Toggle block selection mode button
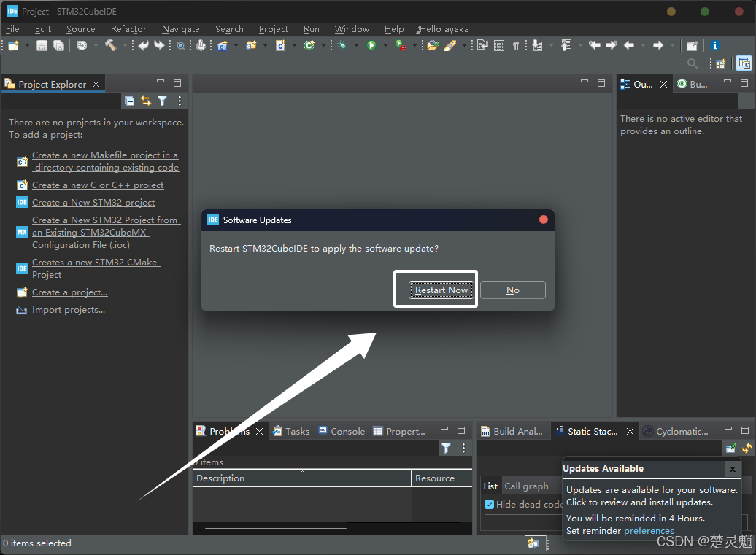 499,45
